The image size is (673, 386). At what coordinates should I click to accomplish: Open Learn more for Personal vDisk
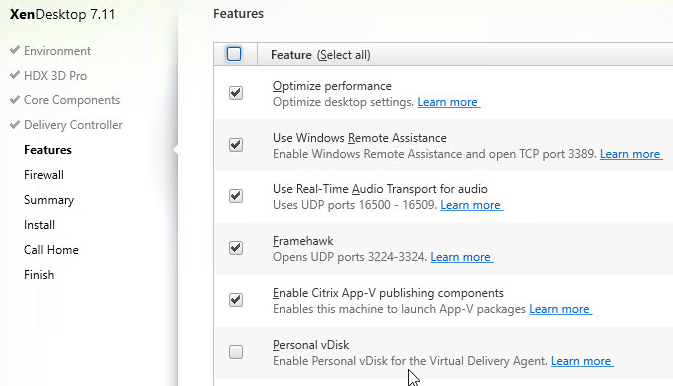[x=582, y=361]
